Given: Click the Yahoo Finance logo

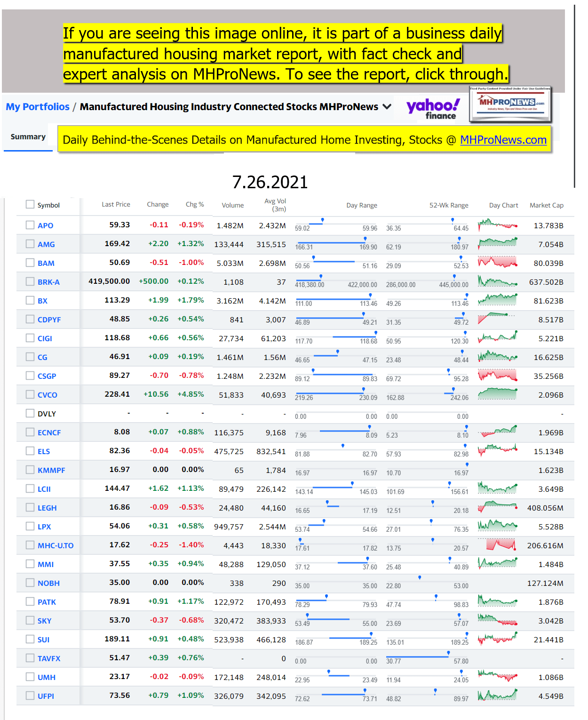Looking at the screenshot, I should click(x=432, y=109).
